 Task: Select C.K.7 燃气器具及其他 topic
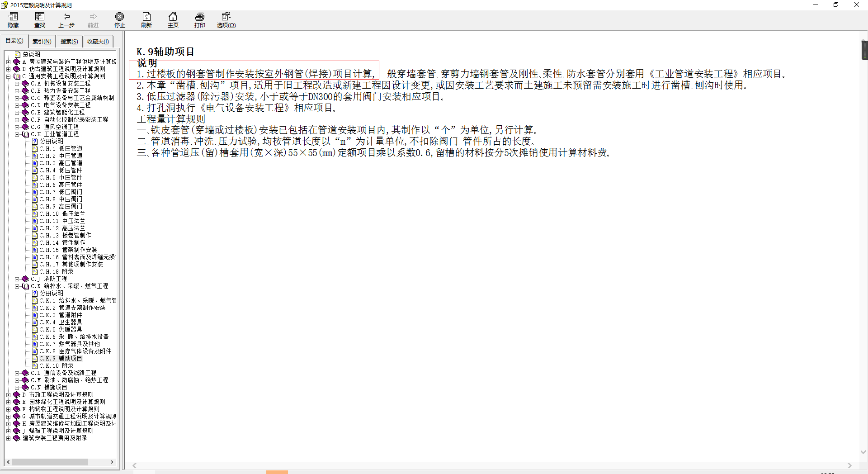point(69,344)
